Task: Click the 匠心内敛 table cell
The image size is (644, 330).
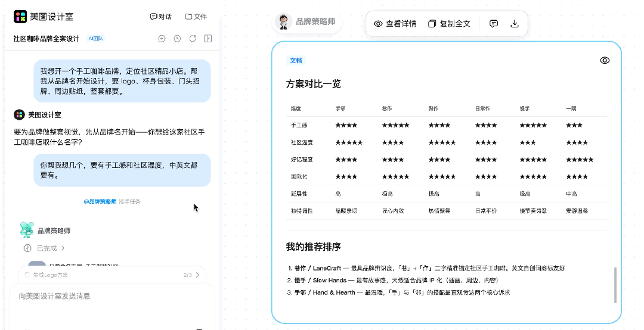Action: coord(393,211)
